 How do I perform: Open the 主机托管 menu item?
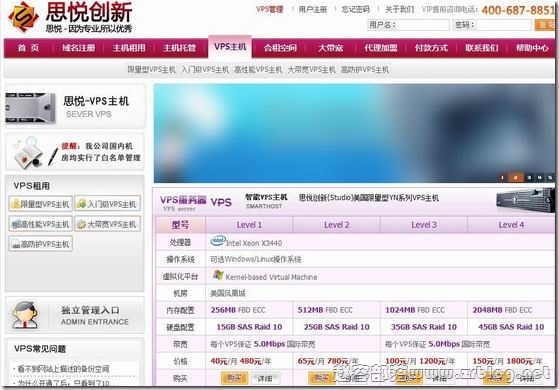(179, 48)
